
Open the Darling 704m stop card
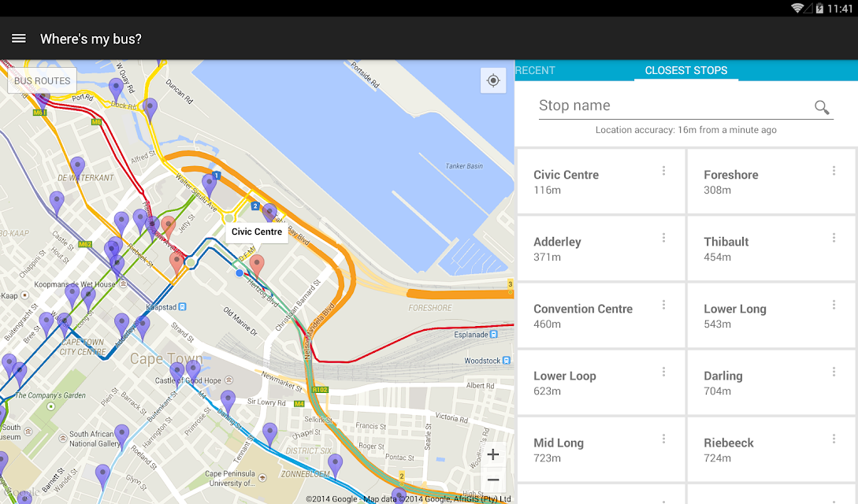tap(771, 383)
